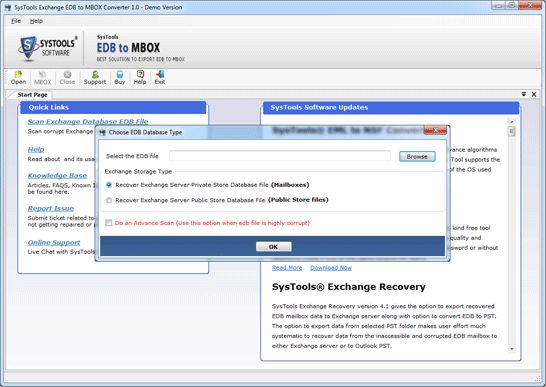Click the SysTools Software logo
Image resolution: width=546 pixels, height=387 pixels.
[x=48, y=48]
